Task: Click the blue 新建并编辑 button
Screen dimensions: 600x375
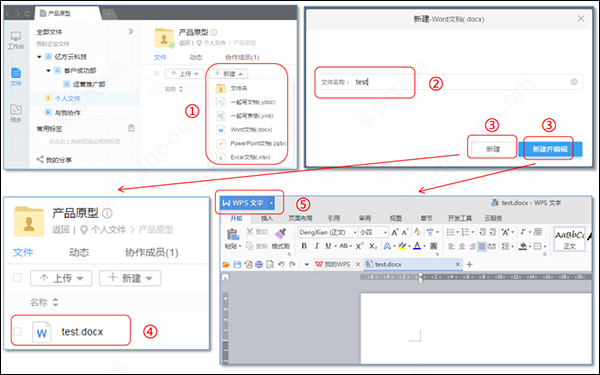Action: (550, 149)
